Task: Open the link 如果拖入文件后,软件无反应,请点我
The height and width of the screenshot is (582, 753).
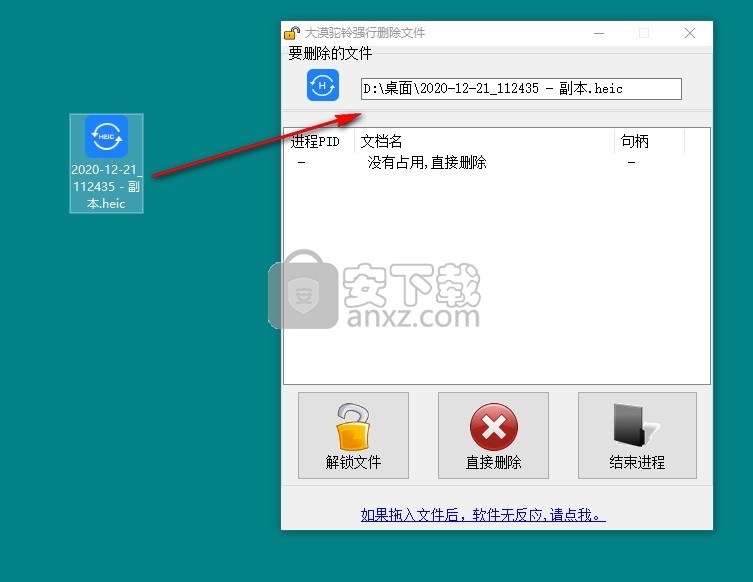Action: tap(483, 515)
